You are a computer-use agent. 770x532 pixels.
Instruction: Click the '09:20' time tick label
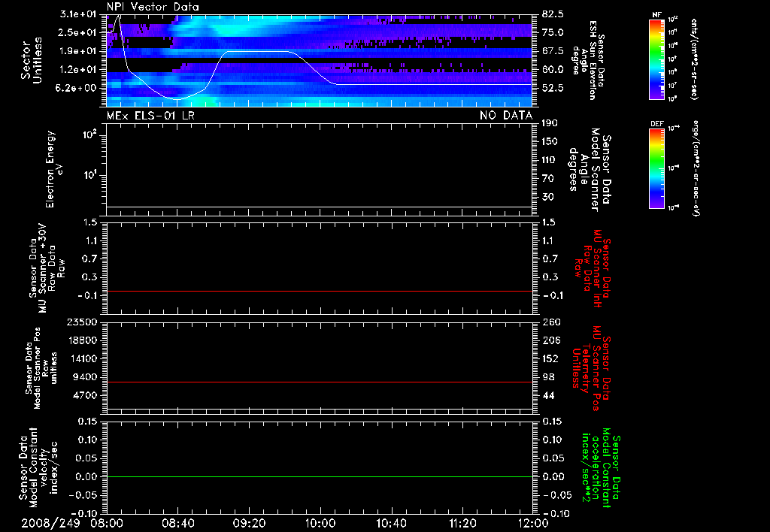click(x=249, y=523)
